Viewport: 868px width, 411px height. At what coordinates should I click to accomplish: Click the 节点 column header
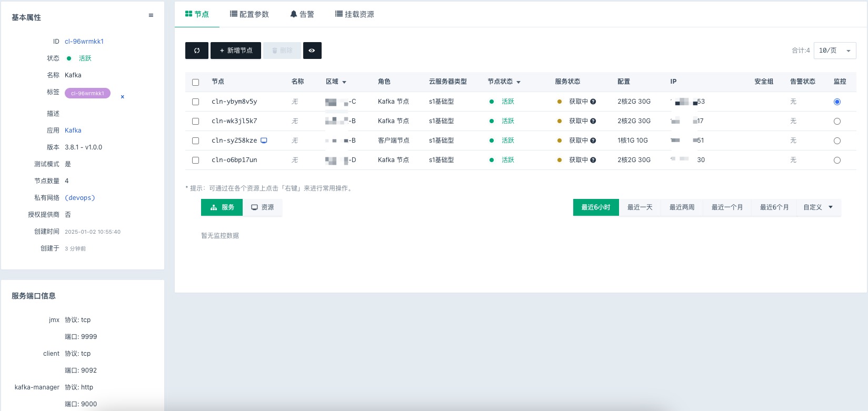point(218,82)
